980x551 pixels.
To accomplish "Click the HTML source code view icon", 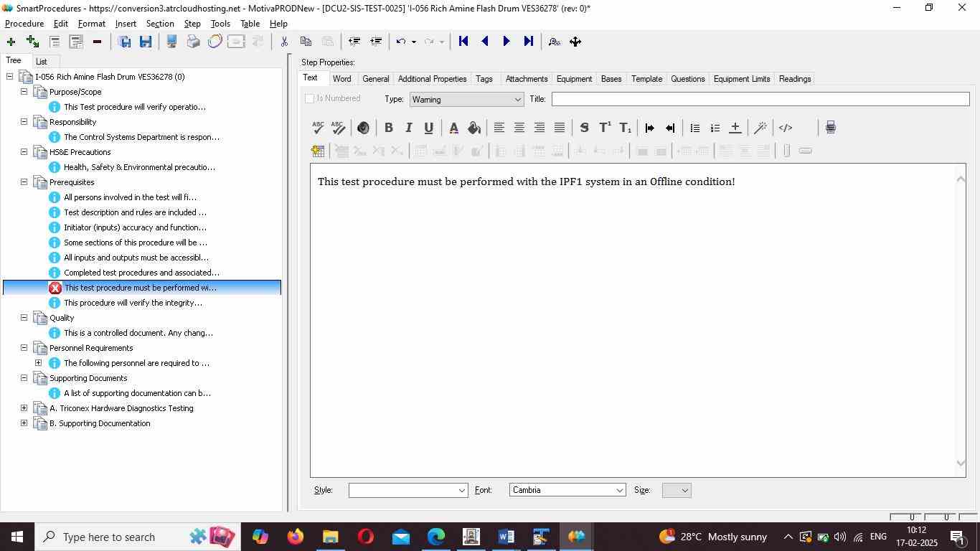I will (x=786, y=128).
